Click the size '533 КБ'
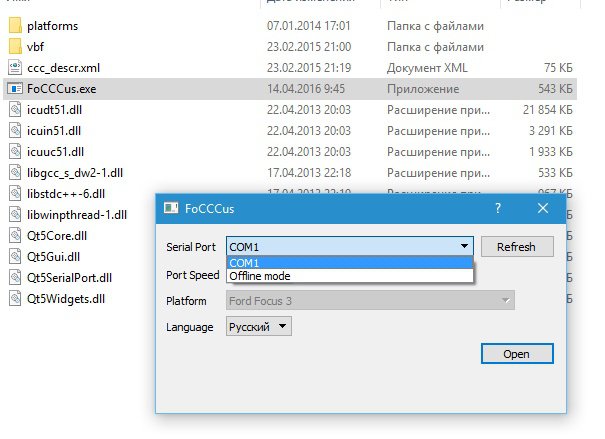605x439 pixels. [555, 173]
